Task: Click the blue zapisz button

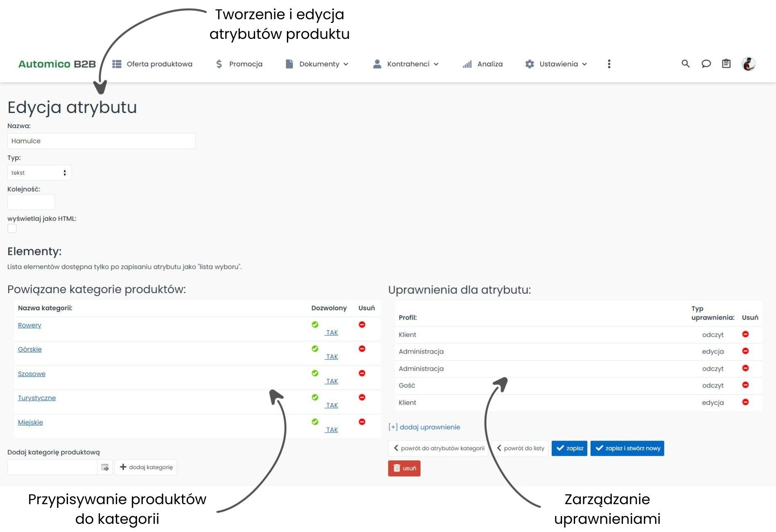Action: click(x=569, y=448)
